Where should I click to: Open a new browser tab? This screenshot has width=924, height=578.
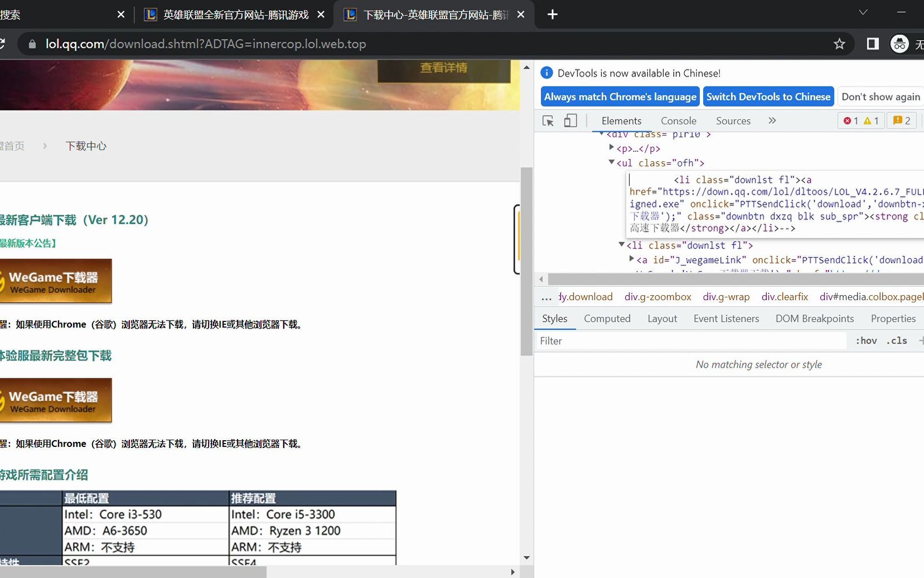[x=553, y=15]
